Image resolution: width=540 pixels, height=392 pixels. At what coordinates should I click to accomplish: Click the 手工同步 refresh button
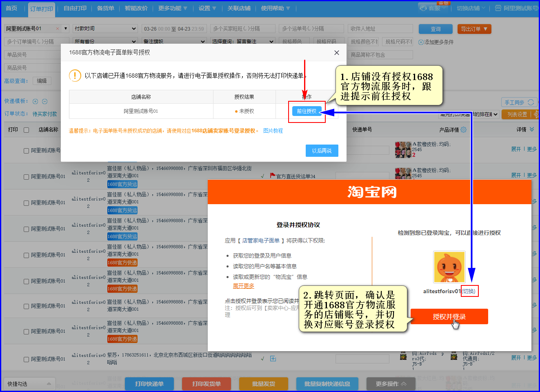[x=519, y=102]
